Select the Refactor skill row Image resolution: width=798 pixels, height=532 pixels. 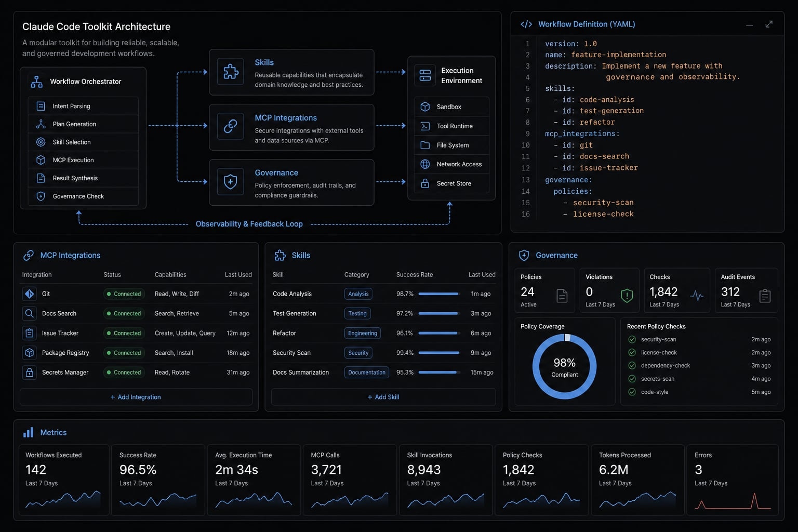(x=383, y=334)
